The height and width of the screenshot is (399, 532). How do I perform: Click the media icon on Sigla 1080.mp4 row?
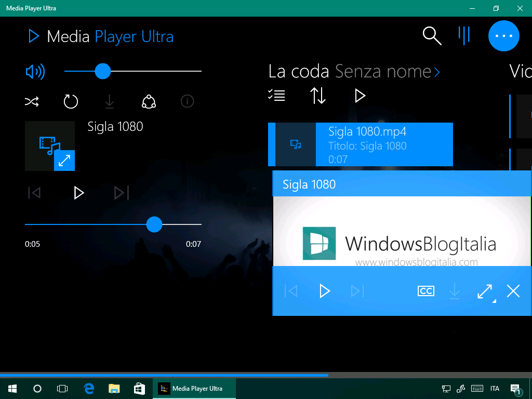coord(296,144)
